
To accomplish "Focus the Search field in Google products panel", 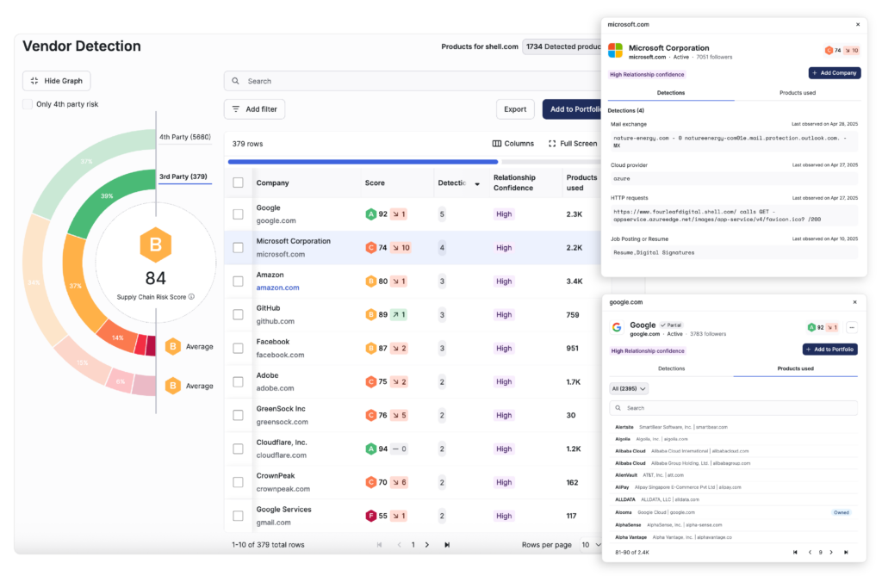I will (734, 408).
